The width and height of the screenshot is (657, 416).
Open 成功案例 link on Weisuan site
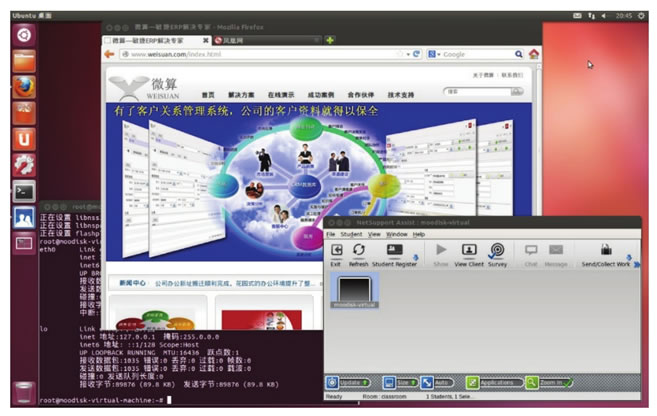(x=321, y=95)
